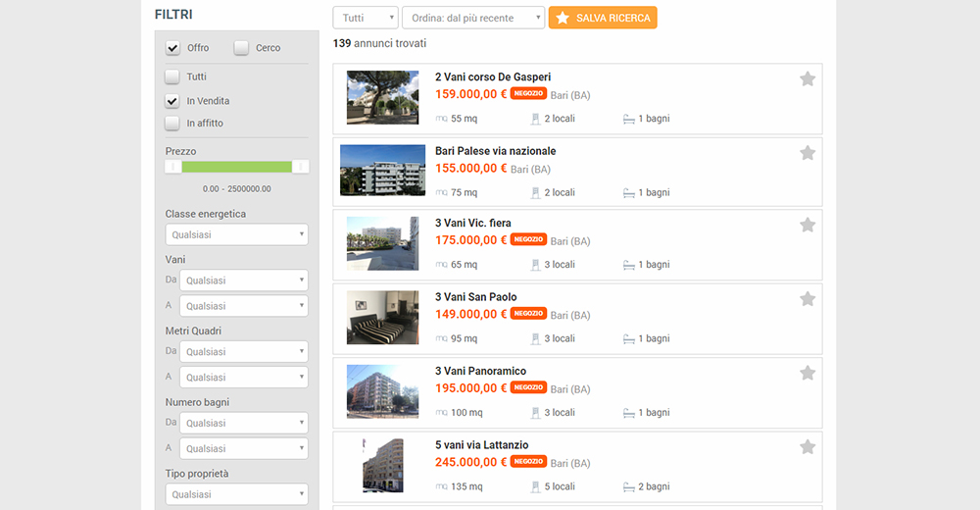Click the 159.000,00 € price
Viewport: 980px width, 510px height.
pyautogui.click(x=470, y=94)
